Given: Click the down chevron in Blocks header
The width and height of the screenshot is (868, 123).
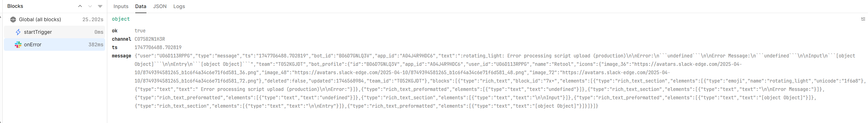Looking at the screenshot, I should (x=90, y=6).
